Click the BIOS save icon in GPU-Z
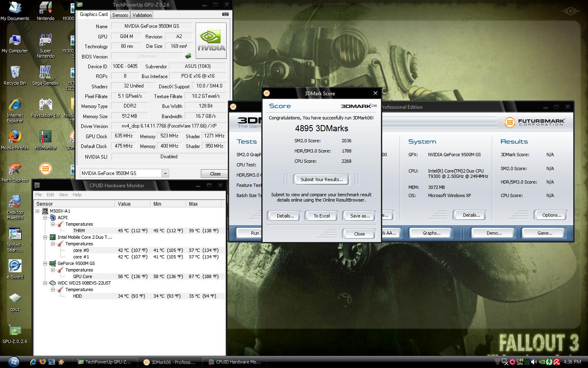Viewport: 588px width, 368px height. point(188,56)
